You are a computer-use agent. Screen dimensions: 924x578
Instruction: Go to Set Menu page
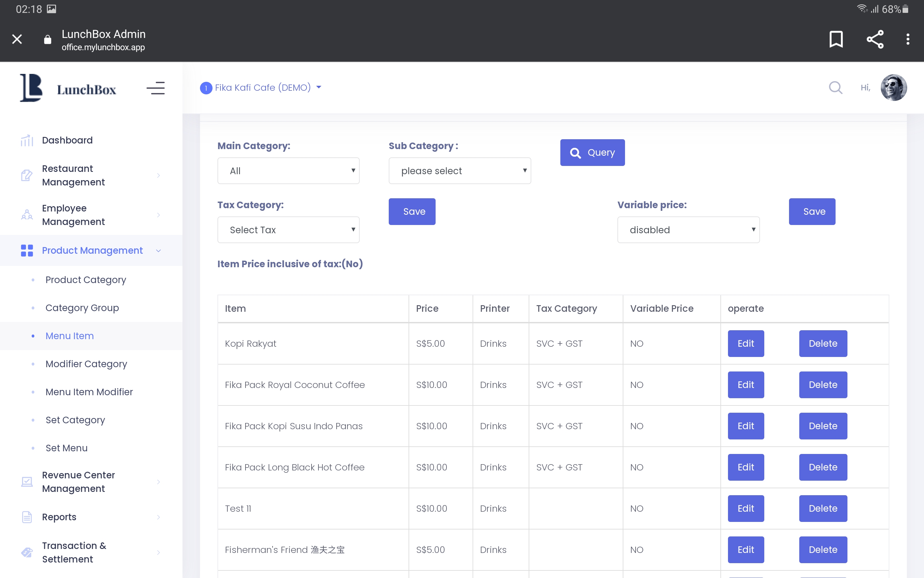(x=67, y=448)
